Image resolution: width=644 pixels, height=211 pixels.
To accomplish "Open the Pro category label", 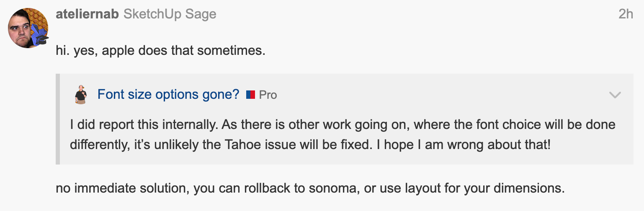I will point(268,95).
